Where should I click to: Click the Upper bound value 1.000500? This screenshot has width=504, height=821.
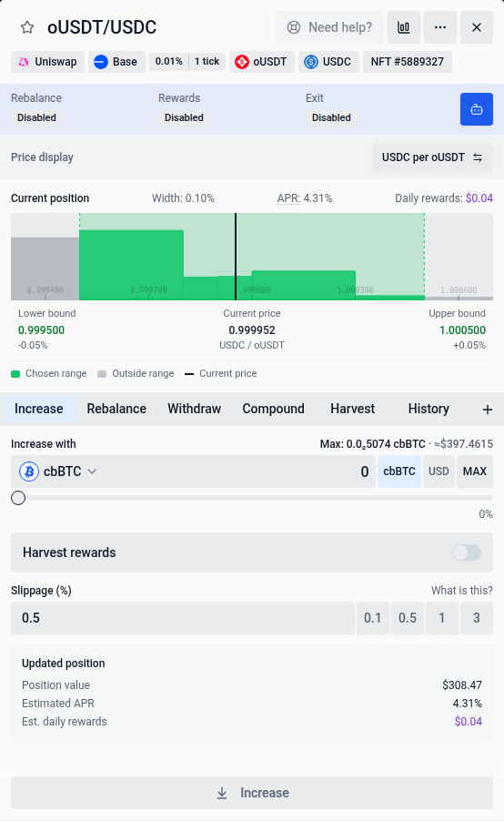[x=463, y=330]
